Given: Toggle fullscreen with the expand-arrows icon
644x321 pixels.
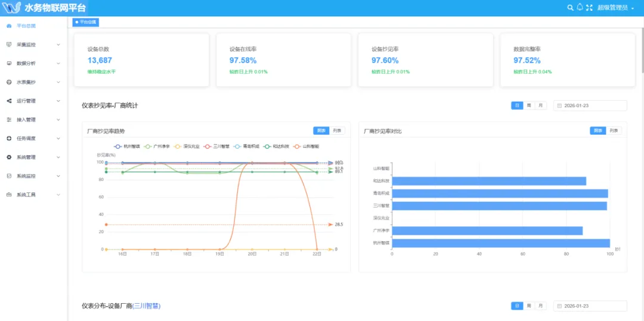Looking at the screenshot, I should coord(589,7).
